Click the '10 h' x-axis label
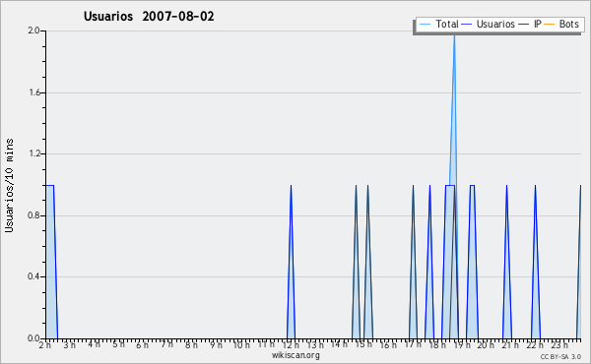This screenshot has width=591, height=364. pyautogui.click(x=241, y=344)
